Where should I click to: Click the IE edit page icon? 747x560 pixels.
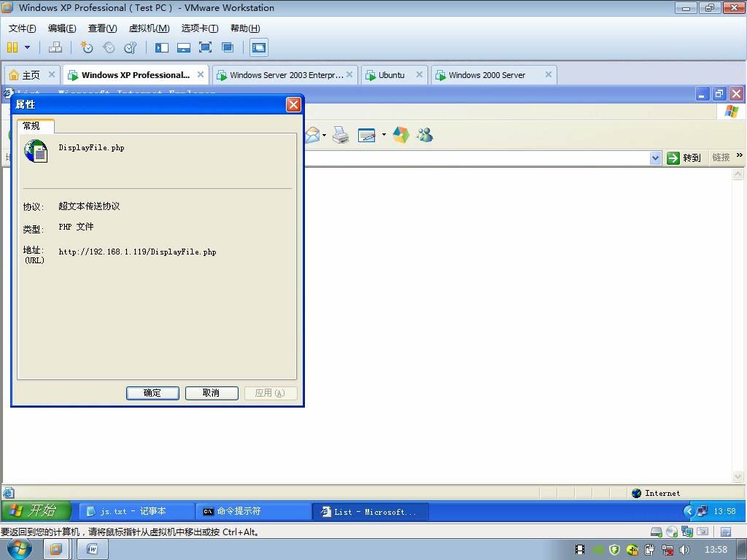tap(367, 135)
